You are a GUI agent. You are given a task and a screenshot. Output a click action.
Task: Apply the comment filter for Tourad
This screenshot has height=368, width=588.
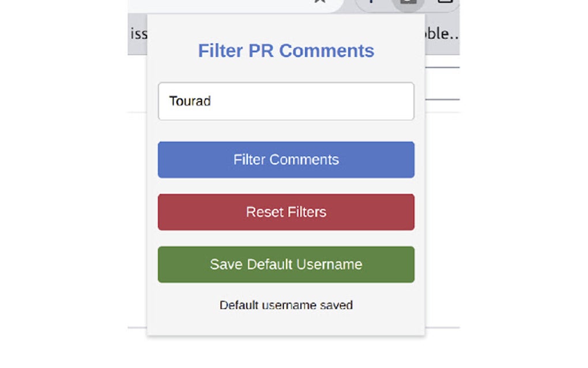click(286, 160)
